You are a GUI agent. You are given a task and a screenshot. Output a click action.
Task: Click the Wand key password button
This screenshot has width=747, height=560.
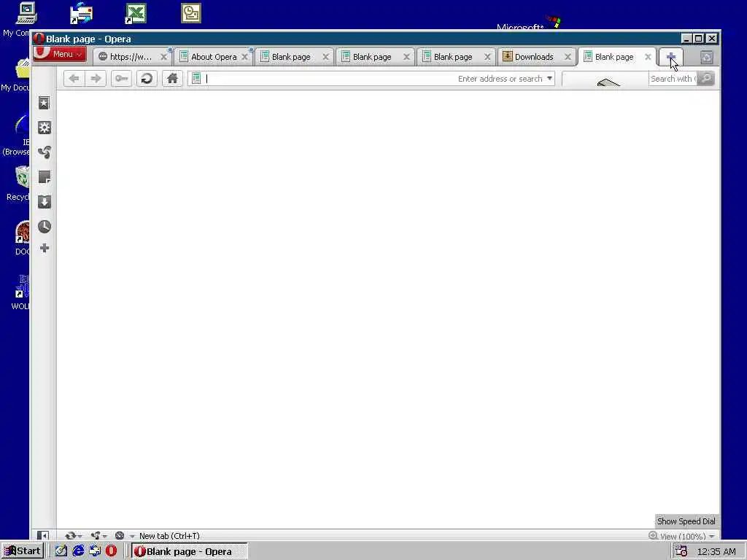coord(122,79)
